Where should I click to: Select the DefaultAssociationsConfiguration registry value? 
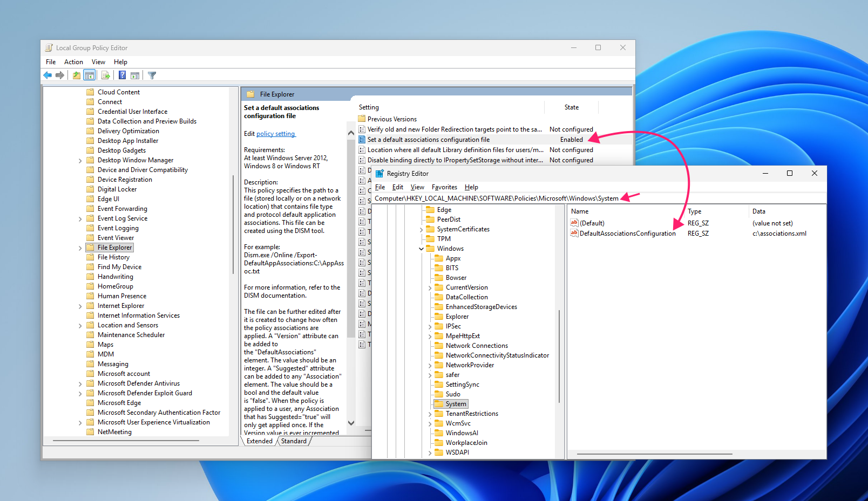627,234
